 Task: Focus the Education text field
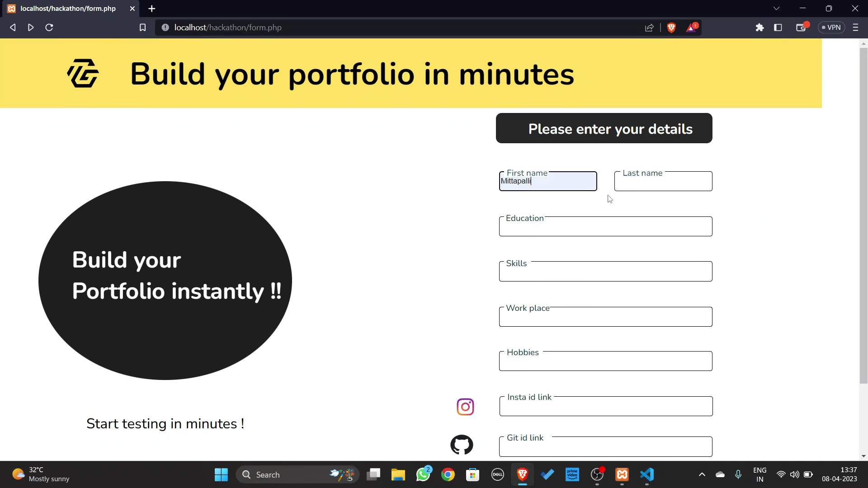[x=605, y=228]
